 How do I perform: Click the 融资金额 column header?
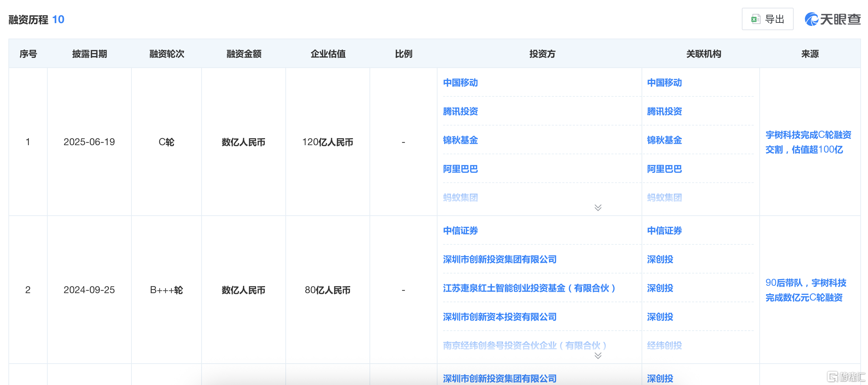[244, 54]
